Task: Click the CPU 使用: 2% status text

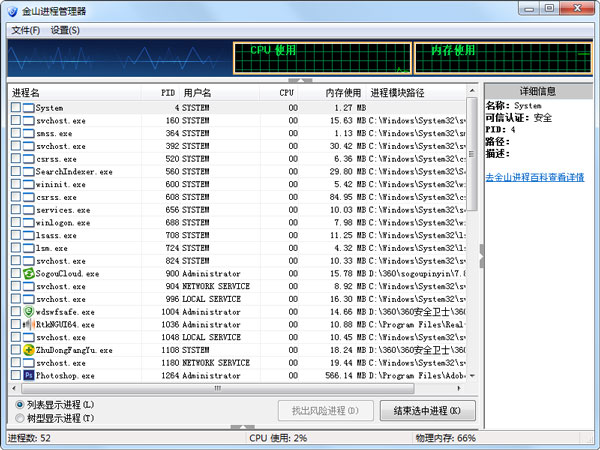Action: (278, 438)
